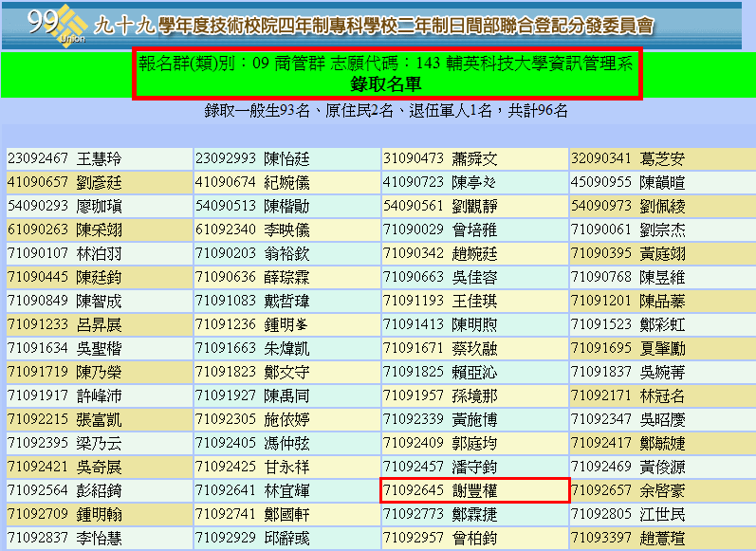The height and width of the screenshot is (551, 756).
Task: Click the entry with ID 71091917
Action: (100, 395)
